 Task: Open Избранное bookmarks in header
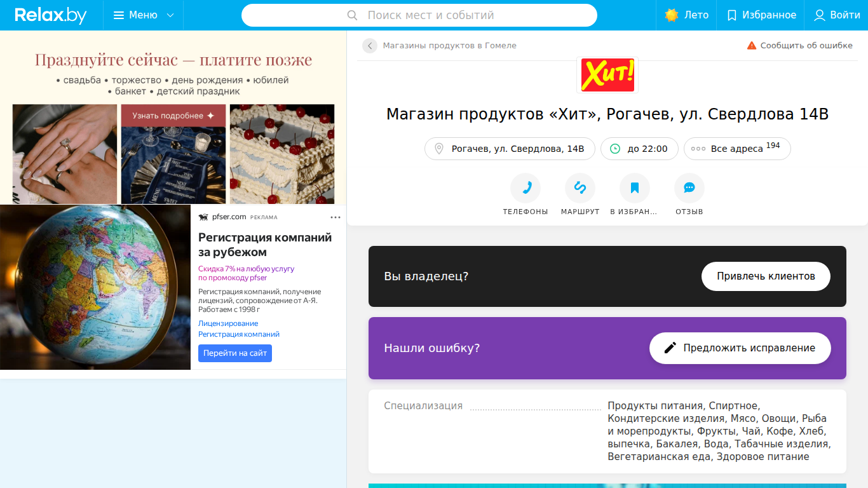point(761,15)
